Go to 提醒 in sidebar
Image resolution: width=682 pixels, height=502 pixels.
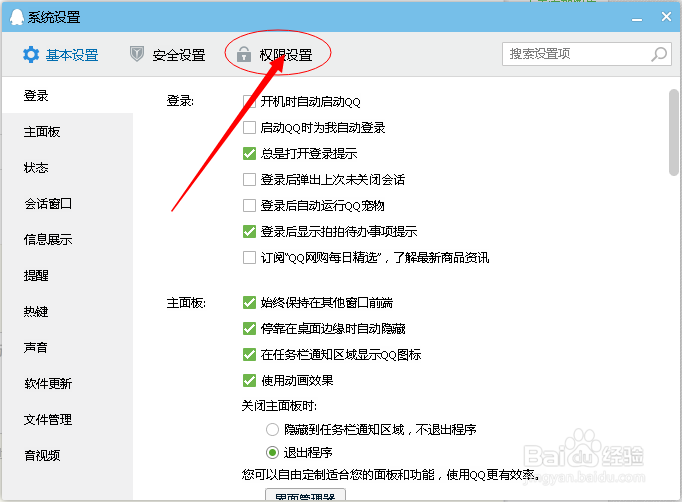(x=67, y=276)
